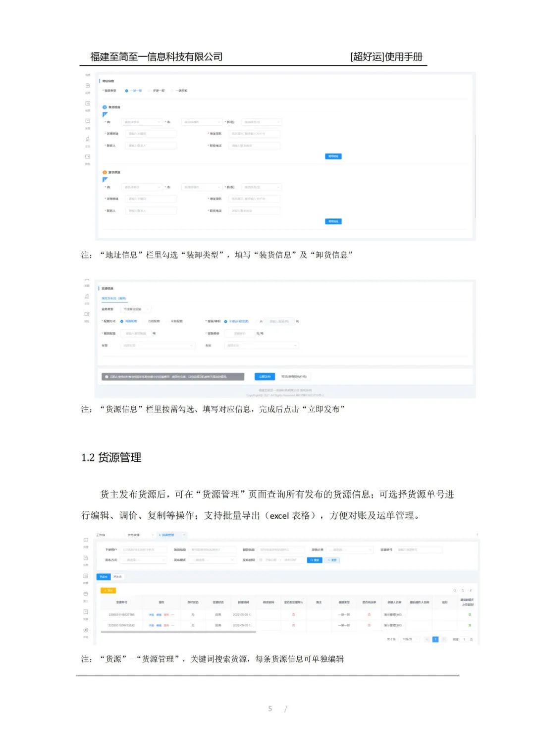This screenshot has height=756, width=535.
Task: Click the blue 常用地址 button under 卸货信息
Action: click(x=333, y=221)
